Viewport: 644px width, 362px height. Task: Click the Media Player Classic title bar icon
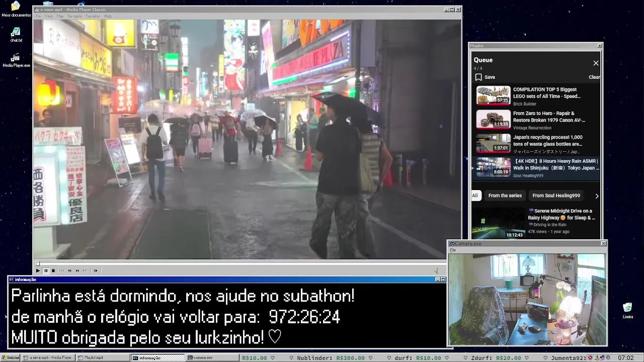(37, 10)
